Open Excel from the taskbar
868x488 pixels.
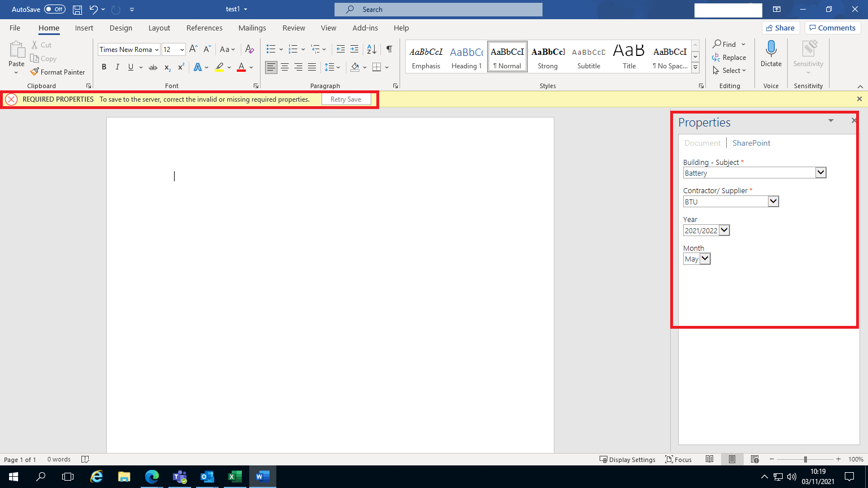235,477
